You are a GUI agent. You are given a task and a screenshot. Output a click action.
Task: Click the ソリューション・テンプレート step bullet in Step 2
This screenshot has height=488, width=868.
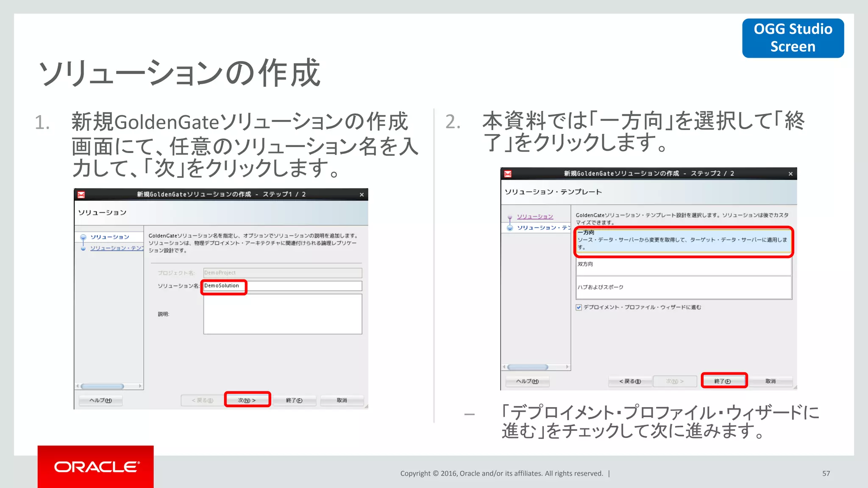pyautogui.click(x=510, y=228)
